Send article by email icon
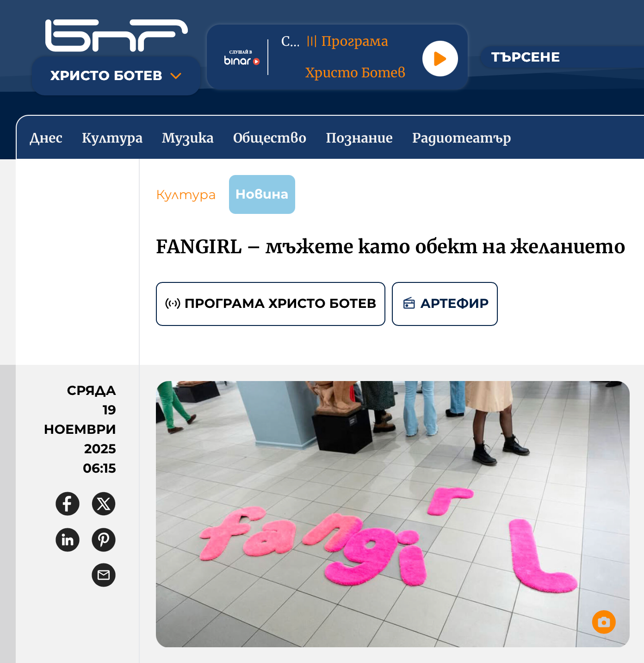This screenshot has width=644, height=663. 104,575
